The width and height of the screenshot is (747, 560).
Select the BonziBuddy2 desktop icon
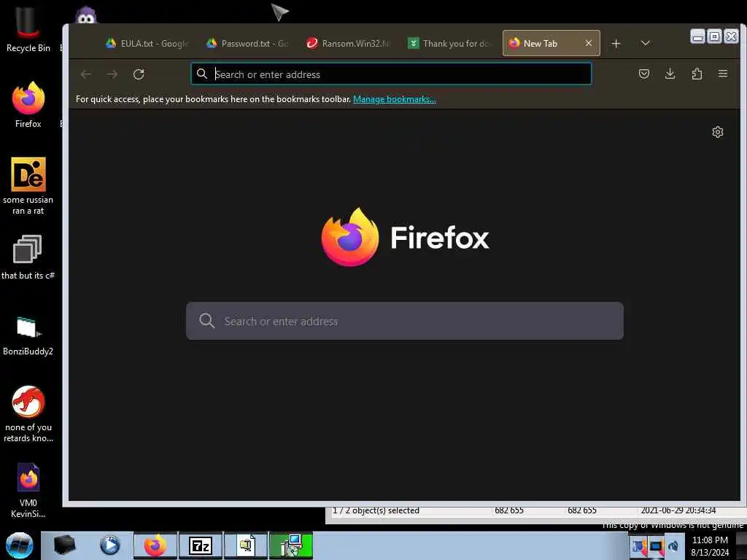tap(28, 335)
